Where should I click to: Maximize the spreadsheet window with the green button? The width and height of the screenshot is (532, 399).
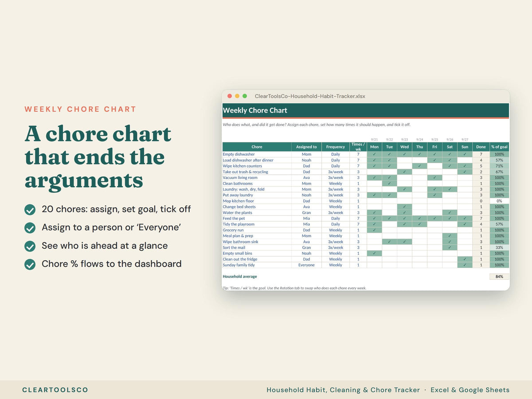point(245,96)
